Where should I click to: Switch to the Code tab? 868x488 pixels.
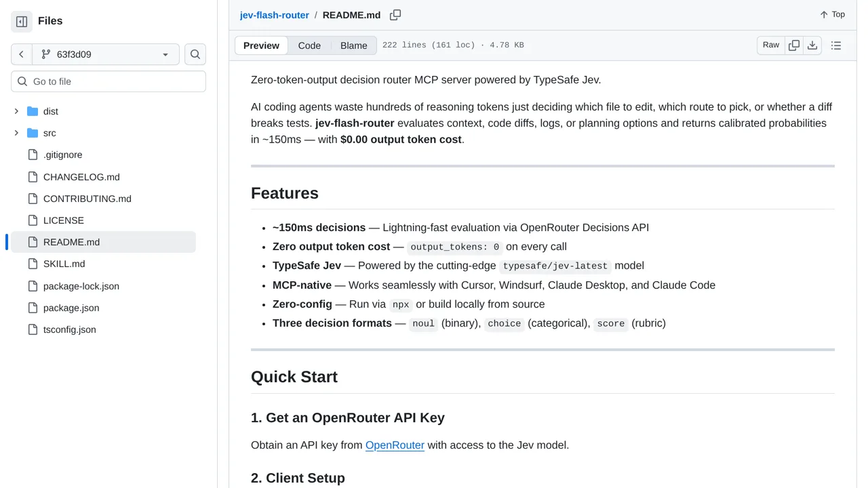(309, 45)
